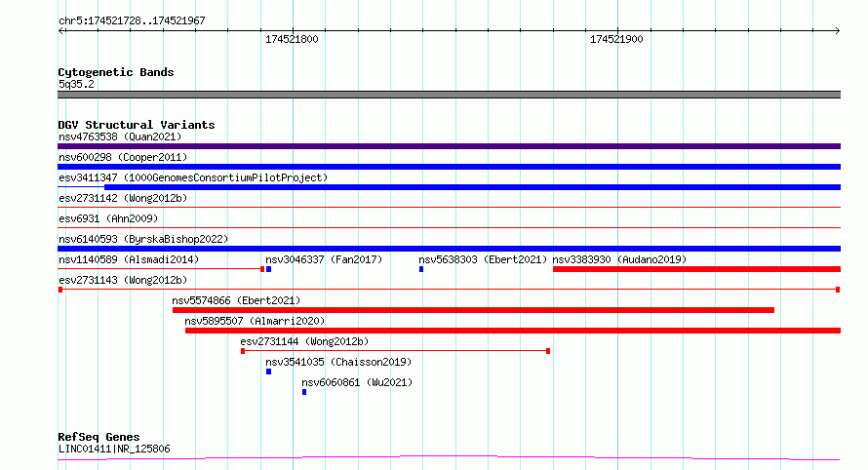Click the red nsv5895507 Almarri2020 variant bar

[513, 331]
